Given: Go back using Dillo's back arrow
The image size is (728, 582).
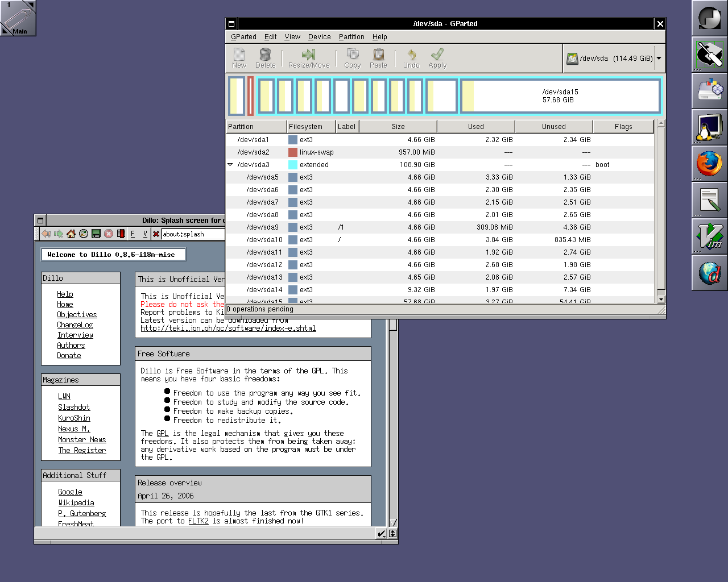Looking at the screenshot, I should (x=46, y=234).
